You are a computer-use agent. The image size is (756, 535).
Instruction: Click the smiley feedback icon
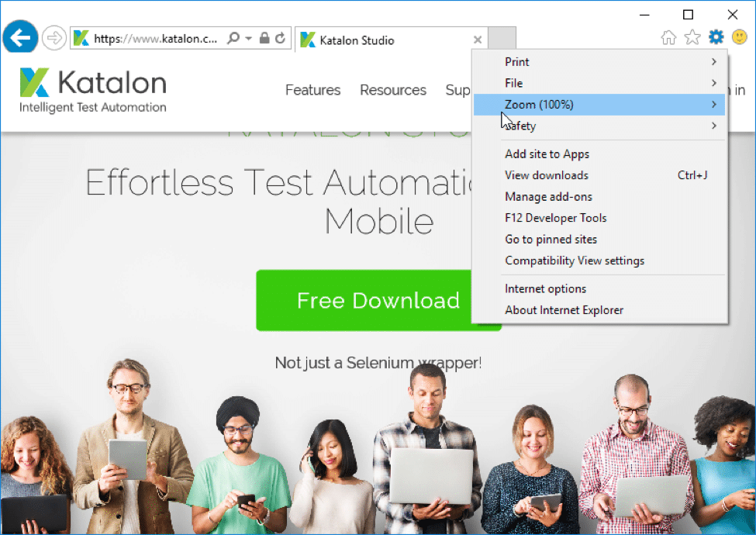(739, 36)
